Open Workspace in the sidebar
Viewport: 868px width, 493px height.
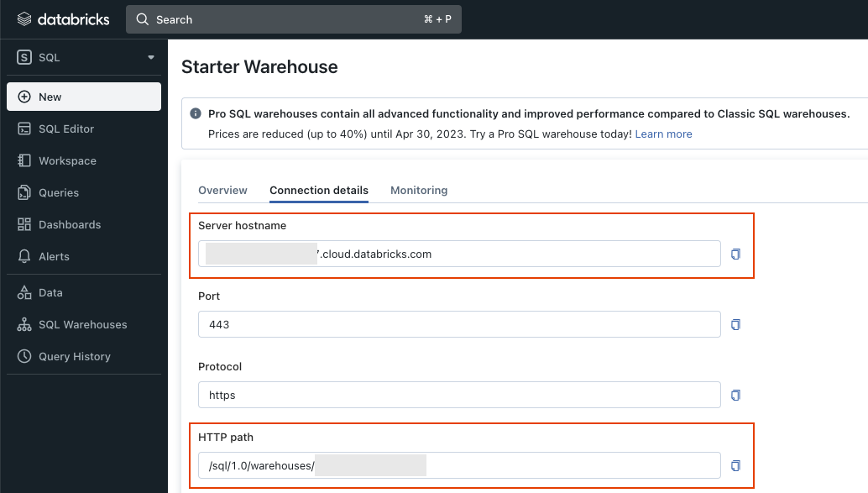pos(67,160)
